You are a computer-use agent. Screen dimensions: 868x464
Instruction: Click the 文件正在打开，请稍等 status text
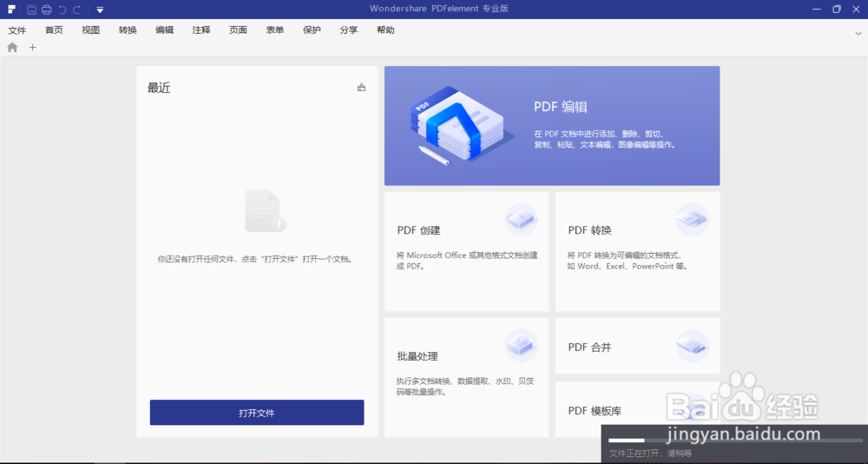click(x=650, y=454)
